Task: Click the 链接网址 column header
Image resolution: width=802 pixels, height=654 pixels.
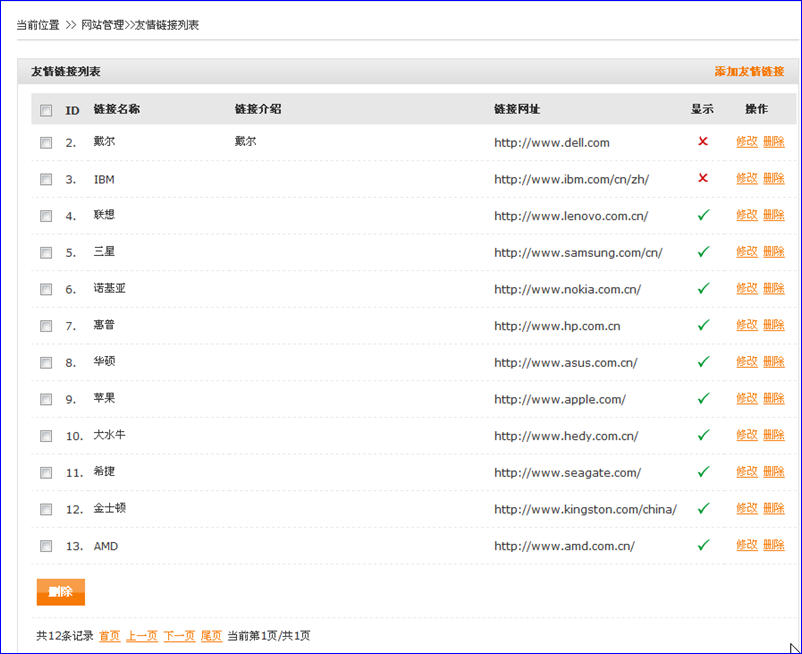Action: [x=517, y=109]
